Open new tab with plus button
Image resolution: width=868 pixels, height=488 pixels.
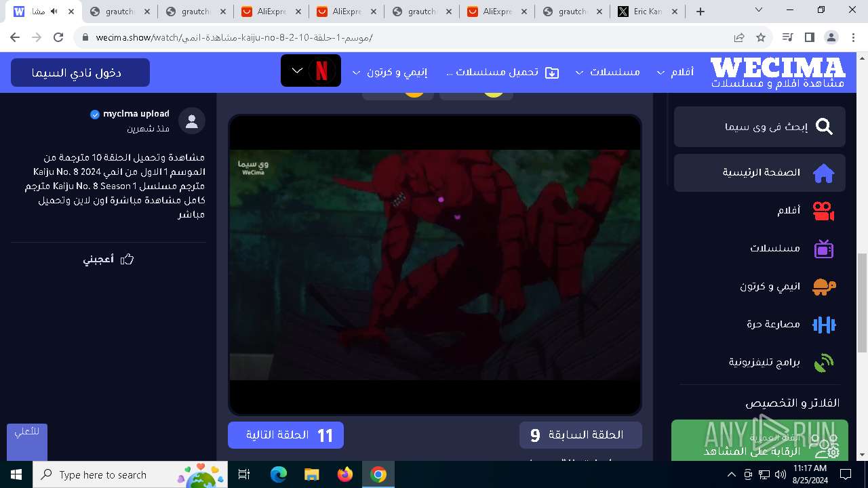tap(701, 12)
